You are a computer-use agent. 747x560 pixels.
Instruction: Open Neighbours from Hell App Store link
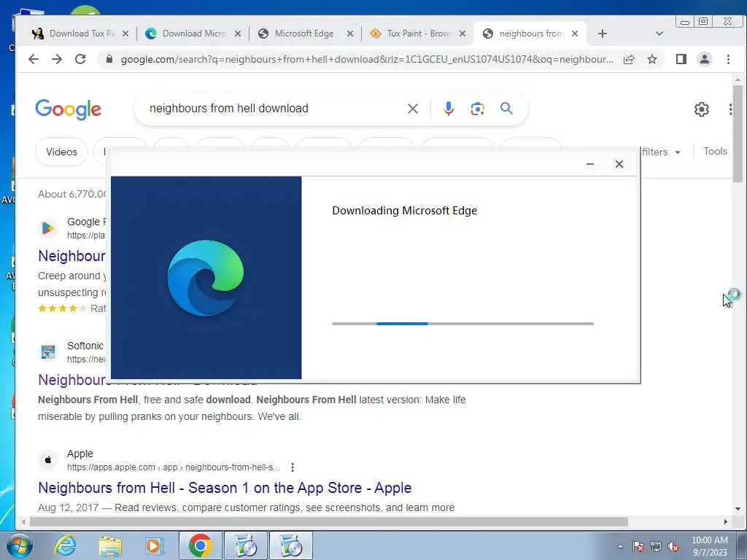[x=225, y=488]
